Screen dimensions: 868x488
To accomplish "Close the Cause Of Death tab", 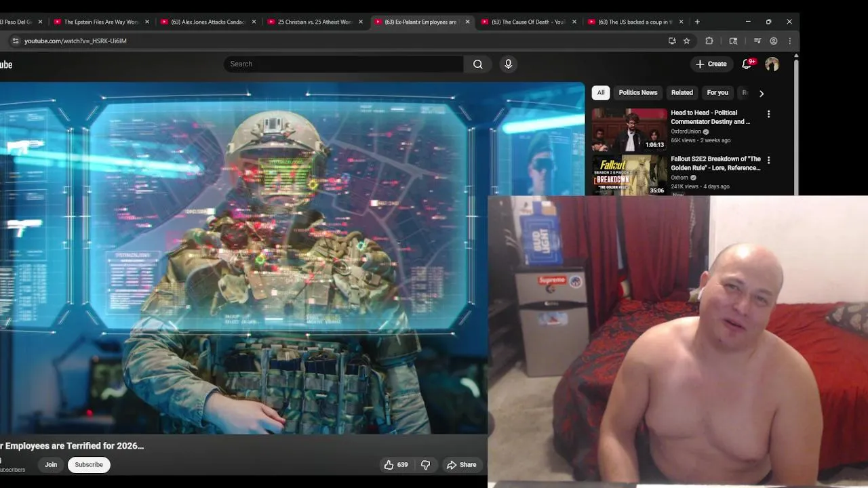I will point(574,22).
